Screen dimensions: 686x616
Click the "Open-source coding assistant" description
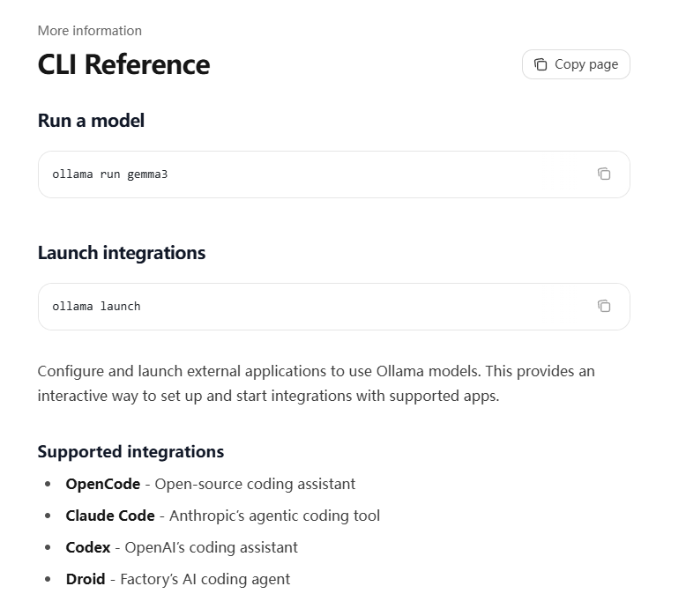pos(255,484)
